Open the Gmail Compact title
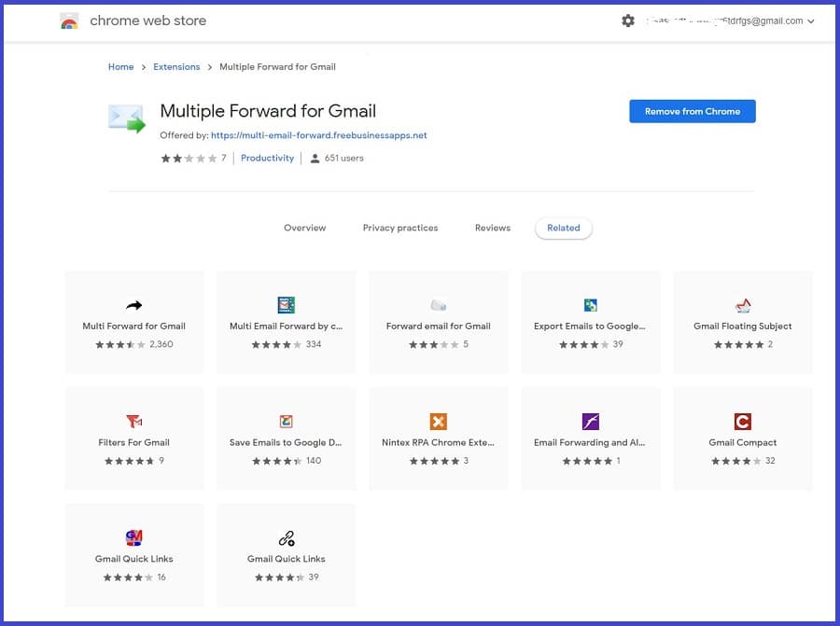 tap(743, 442)
